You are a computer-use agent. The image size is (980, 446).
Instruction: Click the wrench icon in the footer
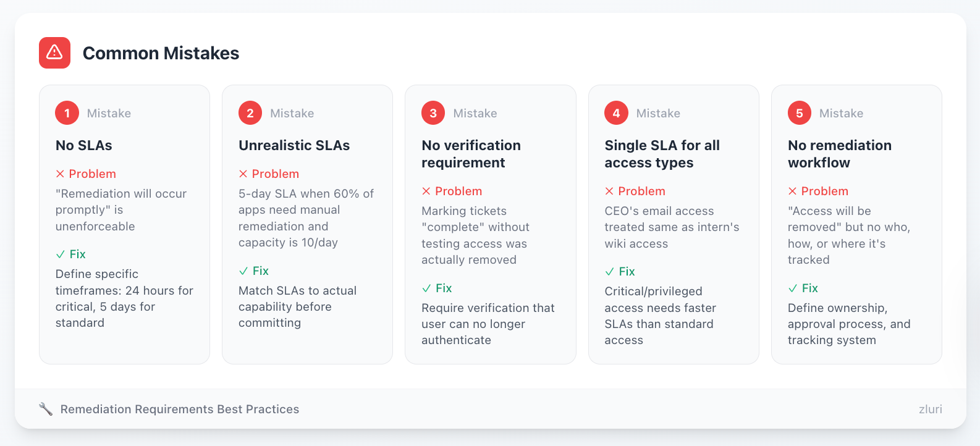point(46,409)
